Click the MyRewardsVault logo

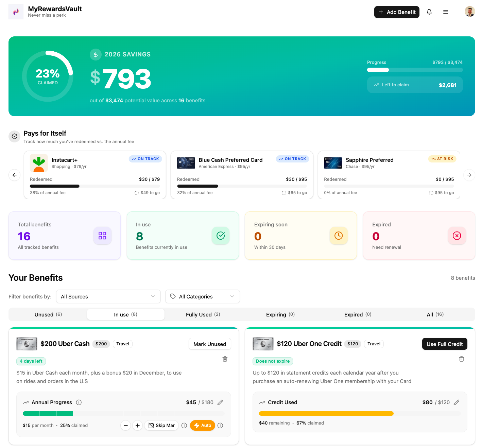(16, 12)
